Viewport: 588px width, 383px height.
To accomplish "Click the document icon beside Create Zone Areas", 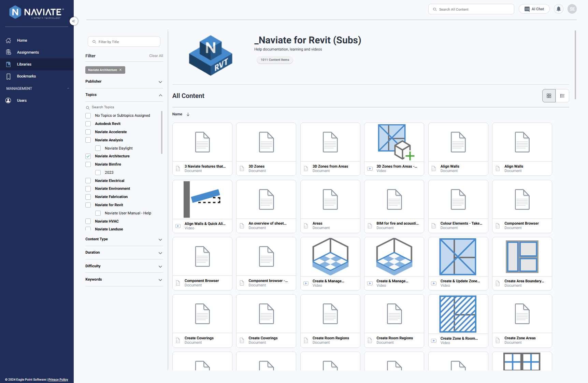I will pyautogui.click(x=498, y=340).
